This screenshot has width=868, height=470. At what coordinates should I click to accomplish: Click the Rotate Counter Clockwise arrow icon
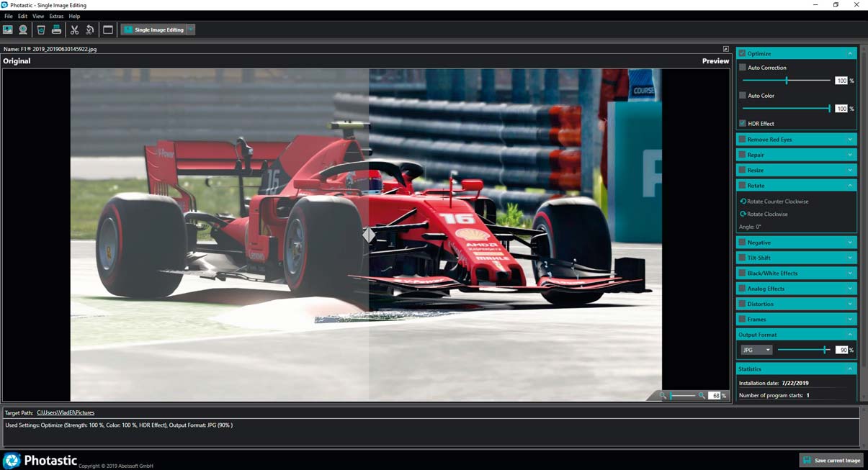pos(743,202)
